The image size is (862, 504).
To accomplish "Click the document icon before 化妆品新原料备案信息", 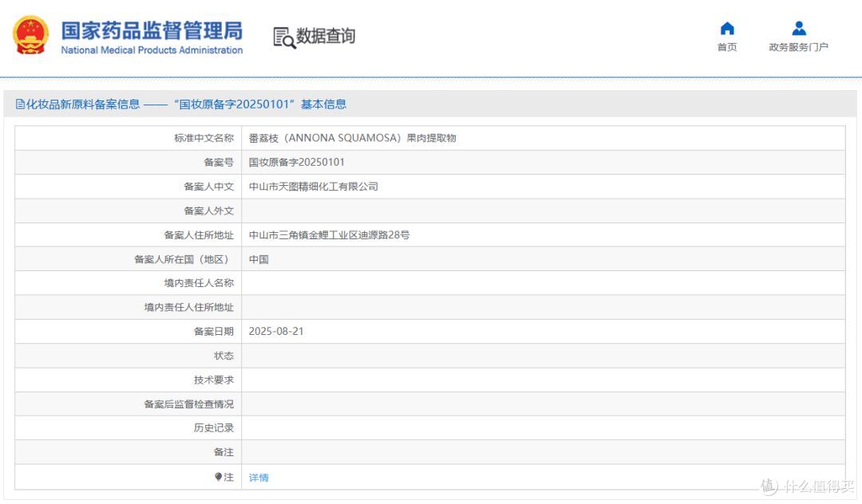I will [20, 104].
